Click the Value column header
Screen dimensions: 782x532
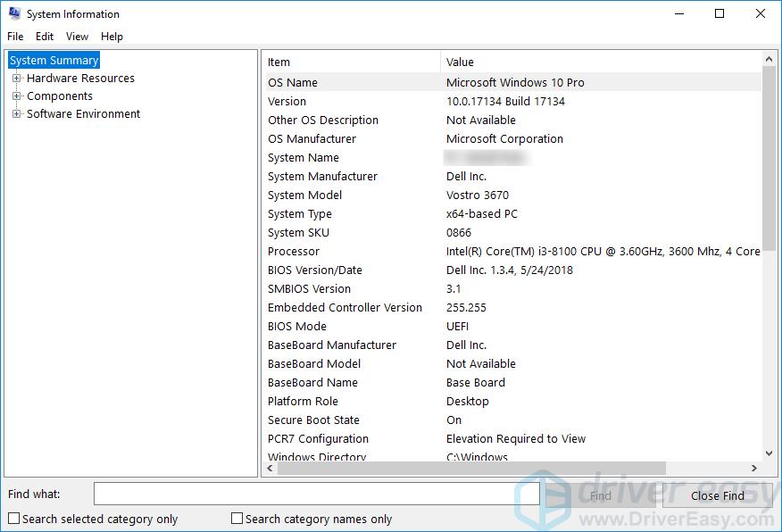(601, 62)
